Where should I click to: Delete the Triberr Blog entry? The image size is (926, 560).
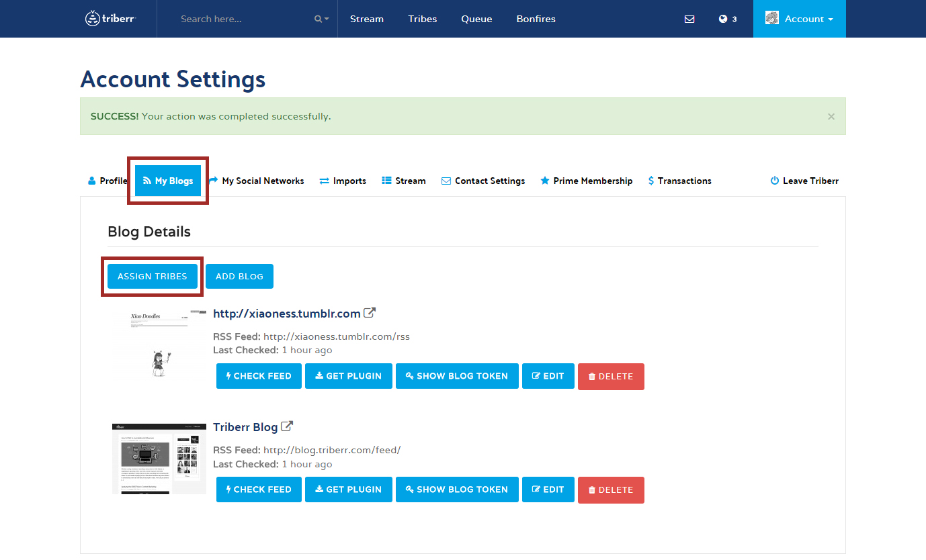[611, 490]
